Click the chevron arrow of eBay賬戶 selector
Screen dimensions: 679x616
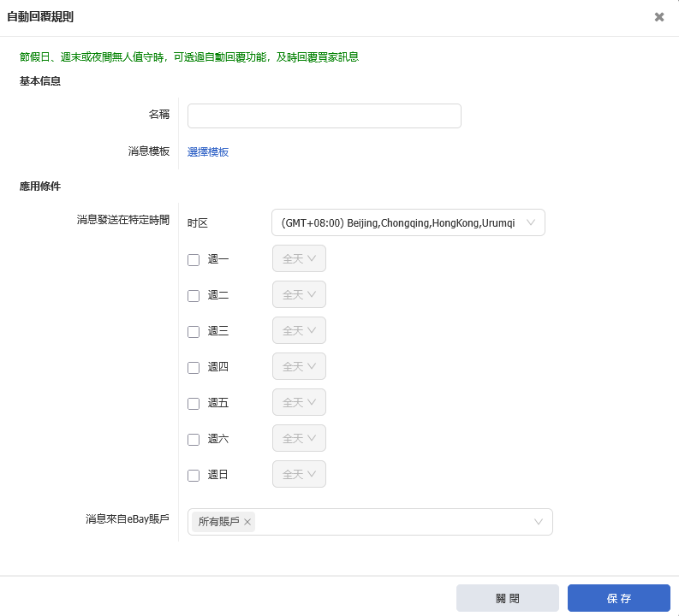539,522
